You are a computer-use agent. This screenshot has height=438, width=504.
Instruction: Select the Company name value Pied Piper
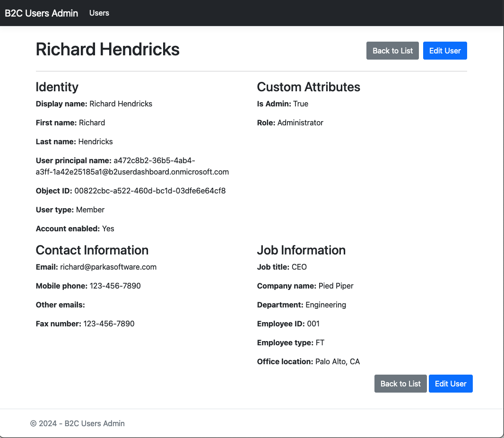336,286
